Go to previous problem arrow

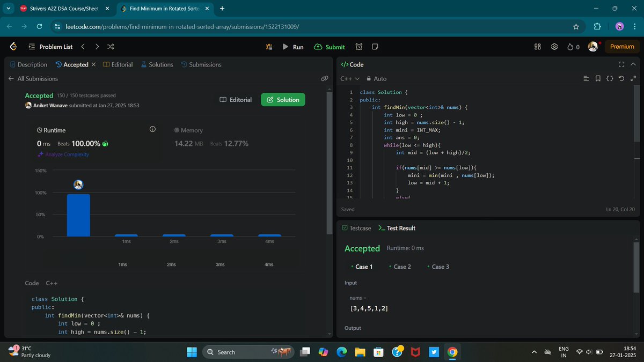point(83,47)
